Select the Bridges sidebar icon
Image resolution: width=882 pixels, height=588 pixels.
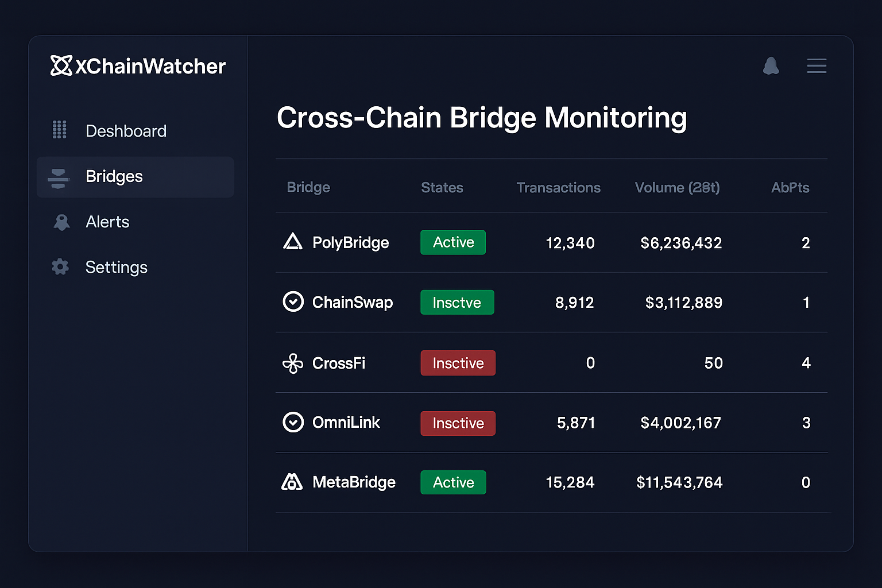(x=59, y=177)
